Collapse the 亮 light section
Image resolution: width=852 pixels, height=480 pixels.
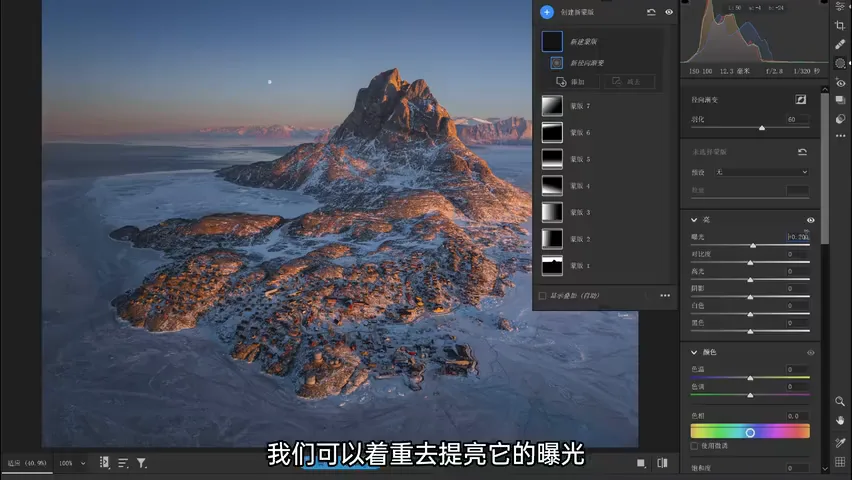coord(694,220)
